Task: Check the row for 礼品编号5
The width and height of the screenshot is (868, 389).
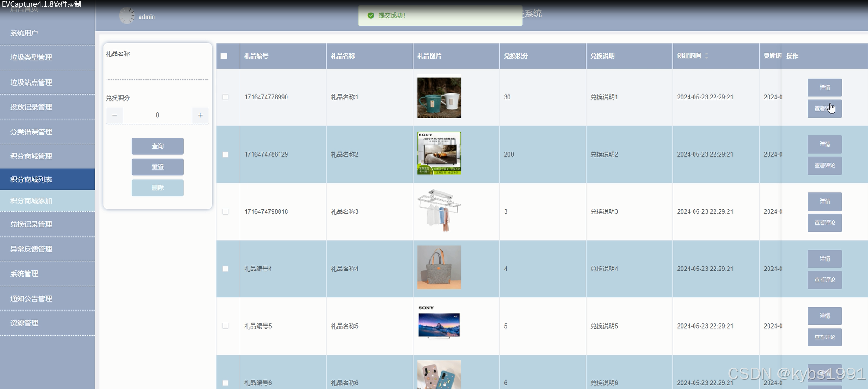Action: (x=226, y=326)
